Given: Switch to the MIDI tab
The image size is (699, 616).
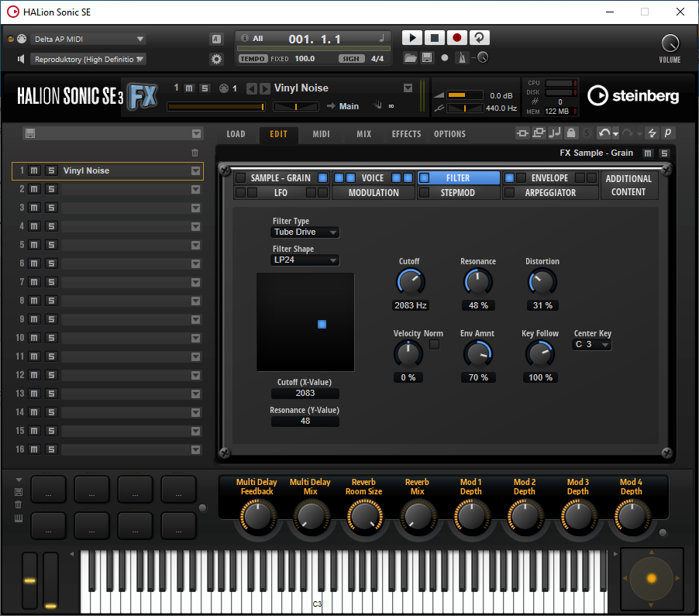Looking at the screenshot, I should 322,134.
